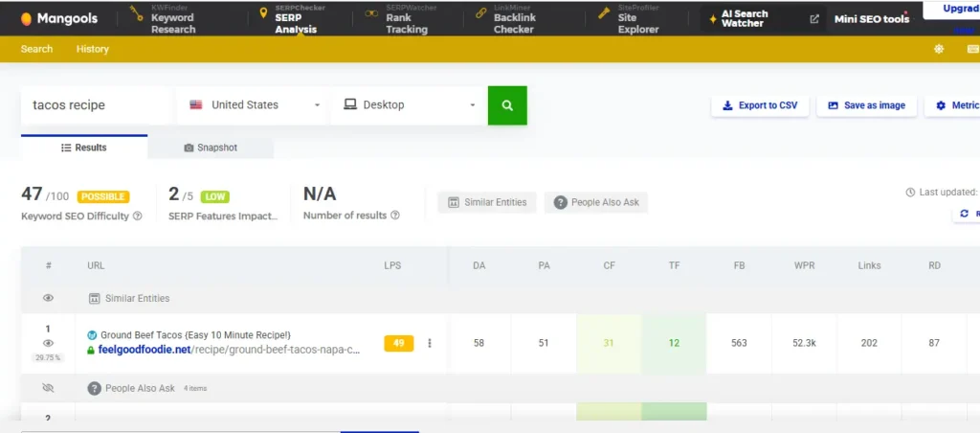Viewport: 980px width, 433px height.
Task: Open the History section
Action: click(93, 49)
